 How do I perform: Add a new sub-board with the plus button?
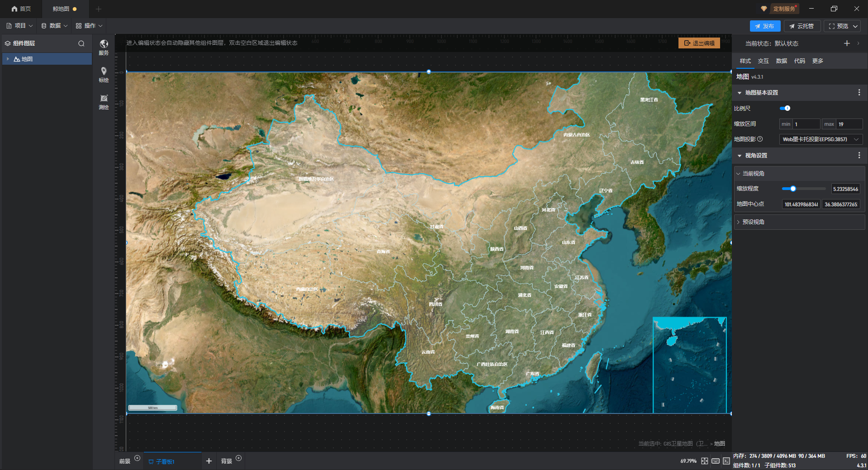tap(209, 461)
